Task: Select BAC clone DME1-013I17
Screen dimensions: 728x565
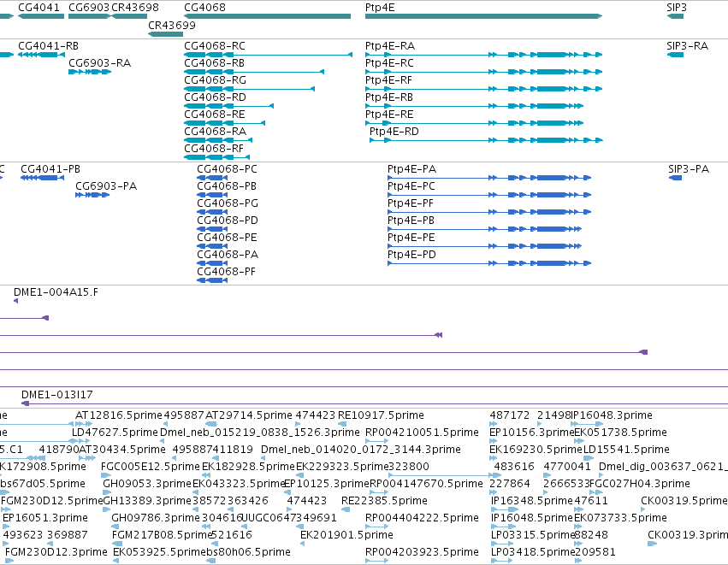Action: [x=57, y=395]
